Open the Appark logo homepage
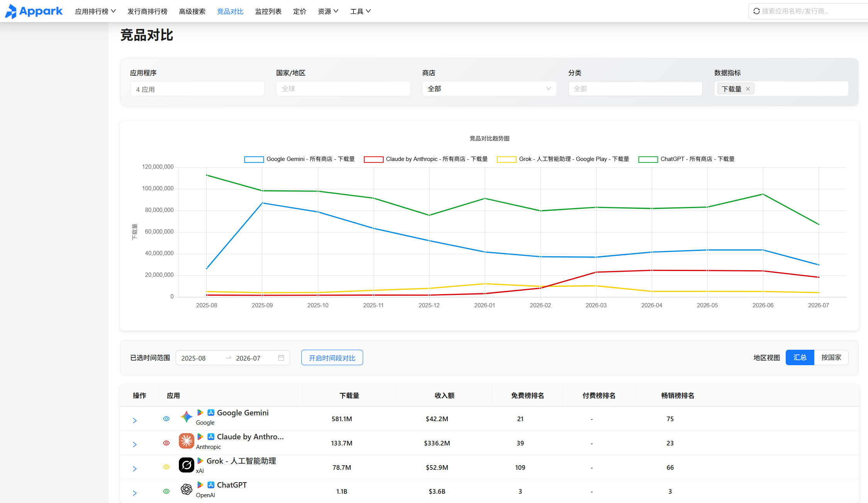 pos(34,11)
